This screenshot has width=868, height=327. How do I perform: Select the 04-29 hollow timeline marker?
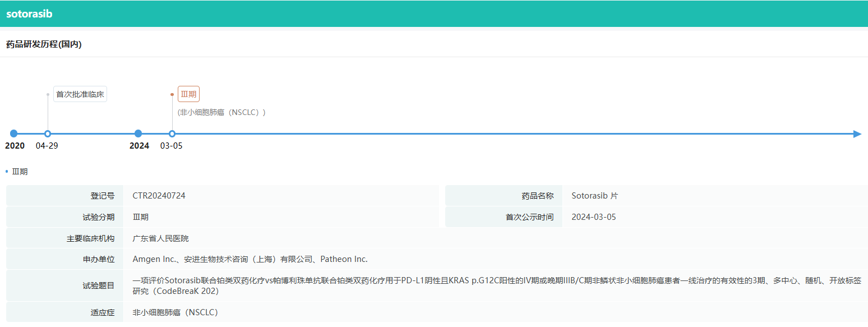(48, 133)
